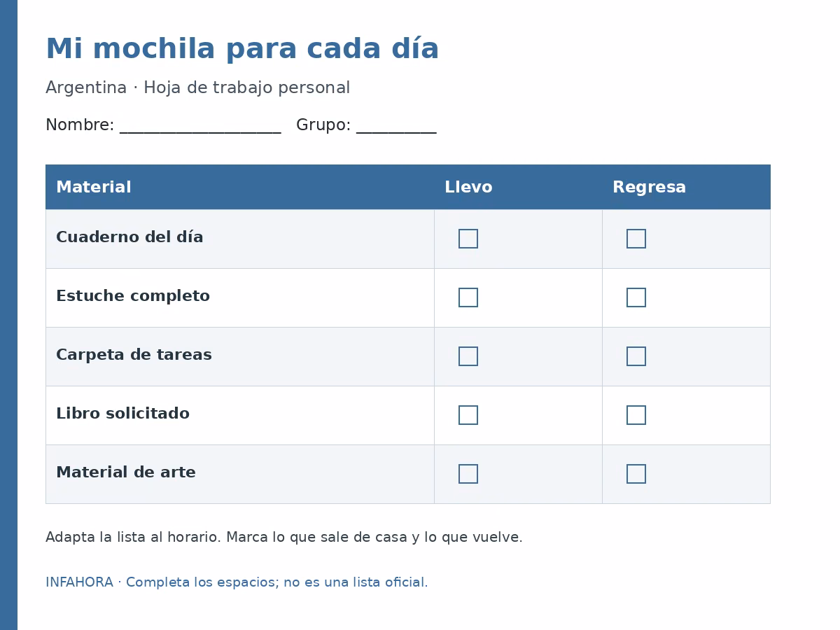The height and width of the screenshot is (630, 840).
Task: Mark Regresa for Carpeta de tareas
Action: tap(636, 356)
